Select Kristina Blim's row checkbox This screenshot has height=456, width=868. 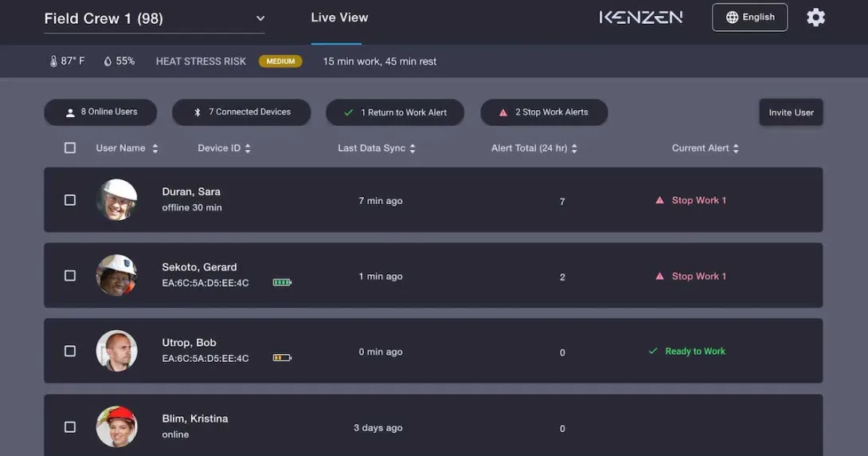click(70, 427)
